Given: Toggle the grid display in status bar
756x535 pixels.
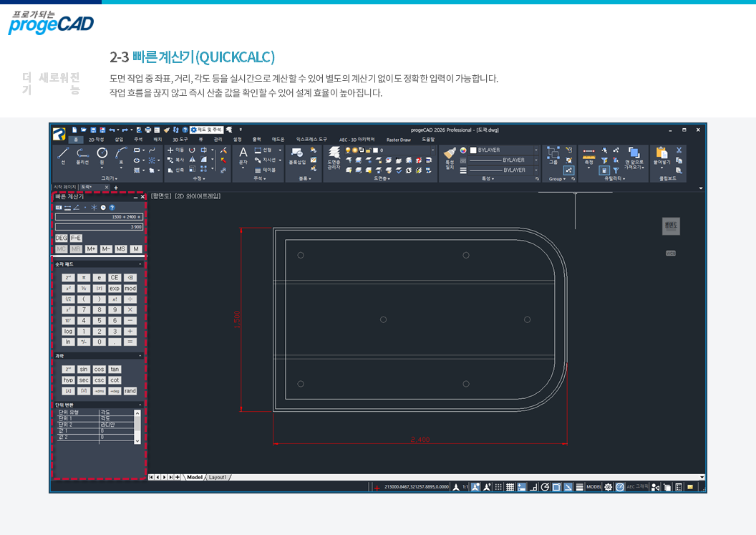Looking at the screenshot, I should (510, 487).
